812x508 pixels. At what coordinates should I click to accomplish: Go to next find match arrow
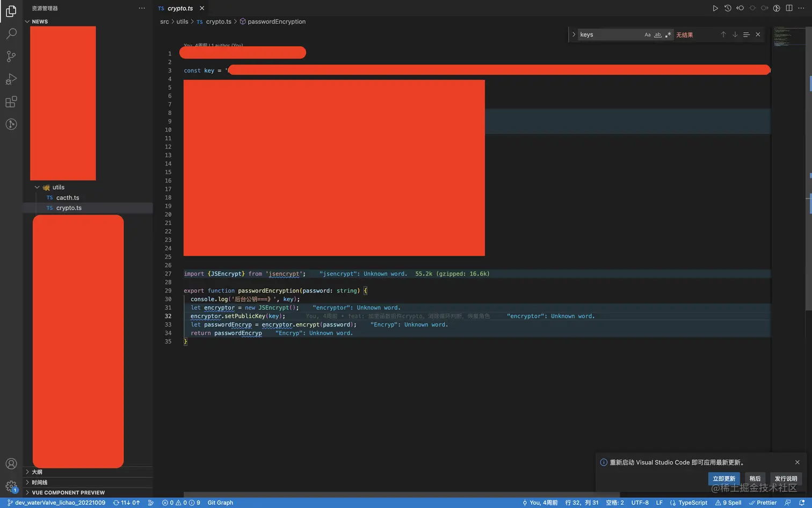click(x=735, y=34)
